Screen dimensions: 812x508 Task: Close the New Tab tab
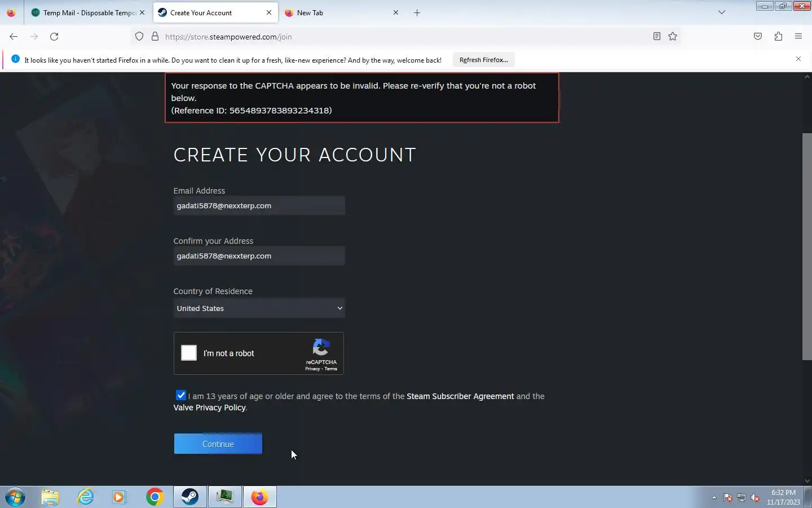click(x=396, y=12)
